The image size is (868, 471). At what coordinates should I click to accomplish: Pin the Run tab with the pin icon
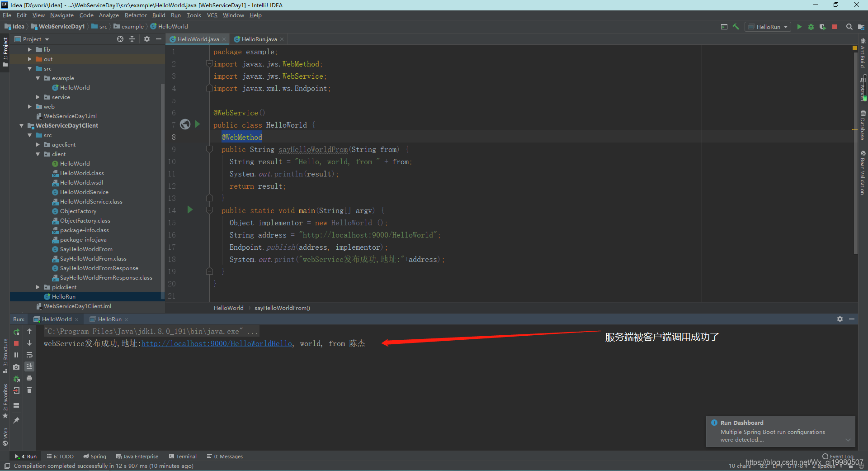coord(16,420)
